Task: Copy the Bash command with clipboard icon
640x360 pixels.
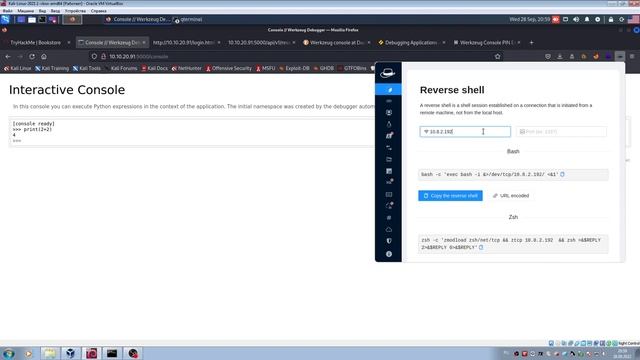Action: 562,174
